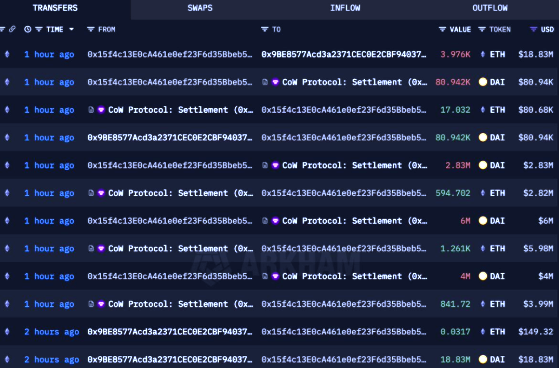Open the link column filter icon
Image resolution: width=559 pixels, height=368 pixels.
(2, 29)
